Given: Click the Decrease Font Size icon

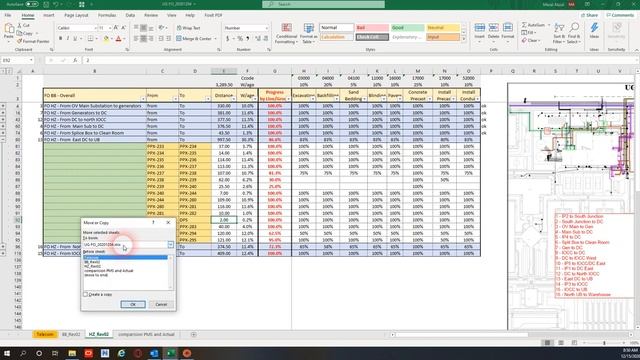Looking at the screenshot, I should 123,28.
